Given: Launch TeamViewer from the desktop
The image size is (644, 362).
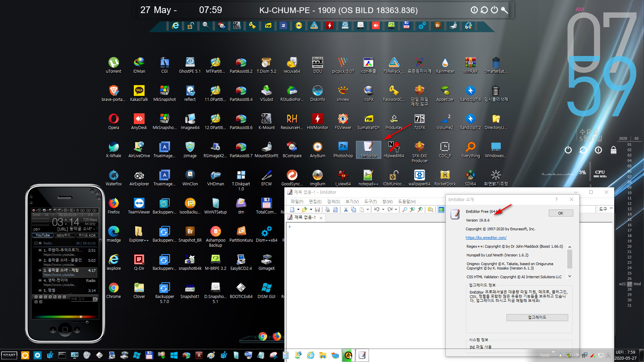Looking at the screenshot, I should (139, 206).
